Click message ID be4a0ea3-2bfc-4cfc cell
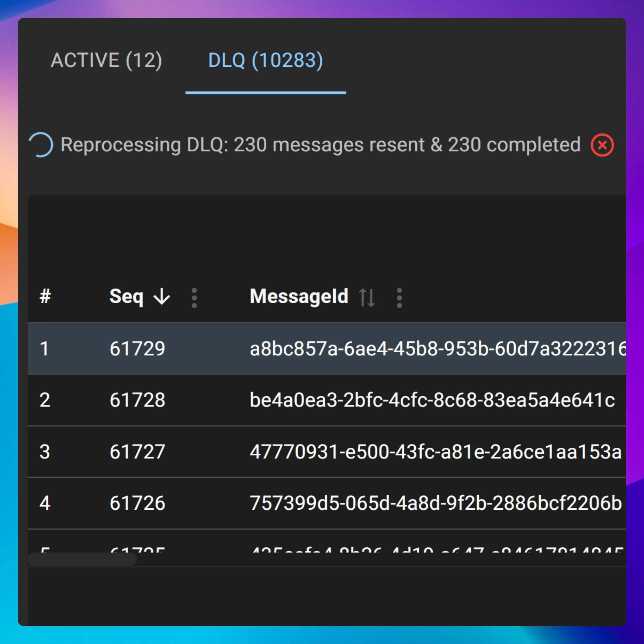Viewport: 644px width, 644px height. (x=432, y=400)
